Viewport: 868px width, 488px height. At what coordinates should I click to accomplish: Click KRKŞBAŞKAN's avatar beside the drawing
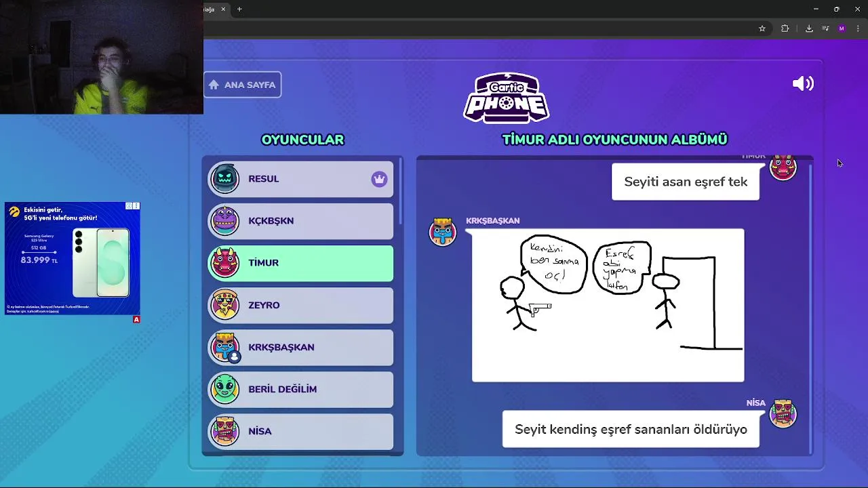tap(443, 232)
